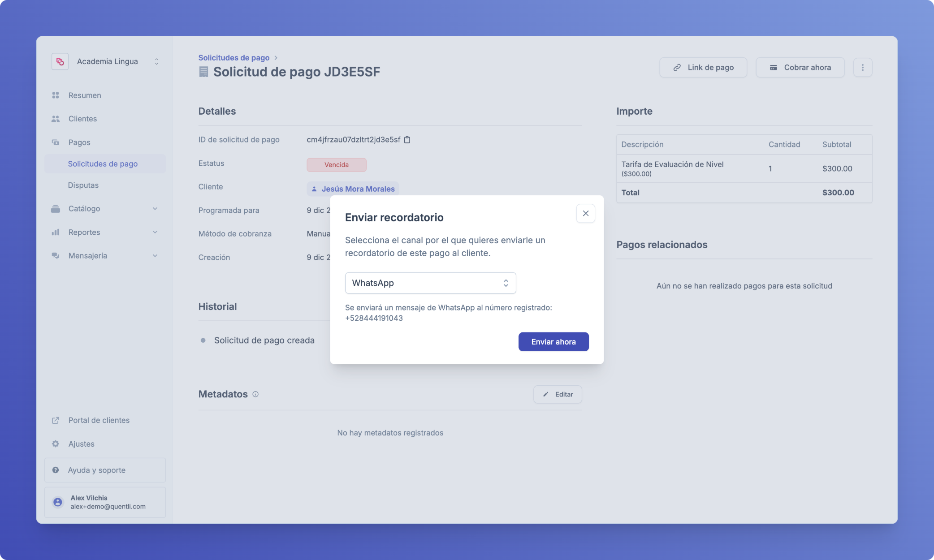
Task: Click the info icon beside Metadatos
Action: click(255, 394)
